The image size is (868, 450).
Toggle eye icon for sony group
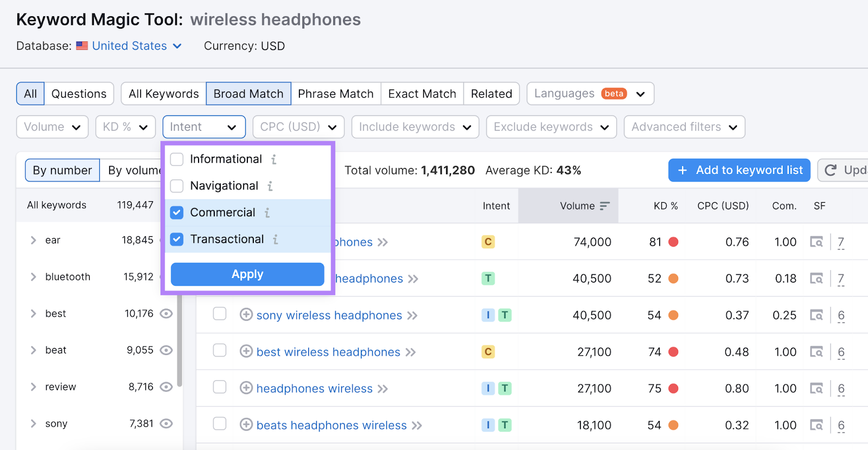167,423
